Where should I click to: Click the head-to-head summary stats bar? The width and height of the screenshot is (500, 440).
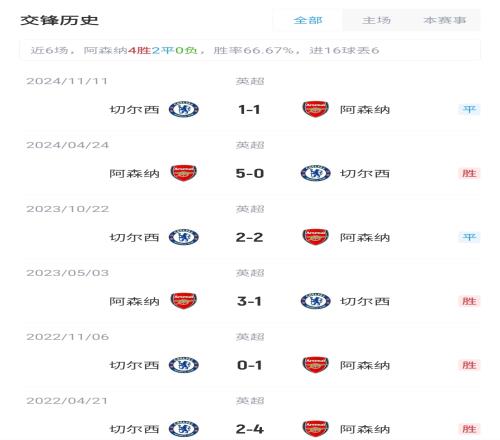coord(250,50)
